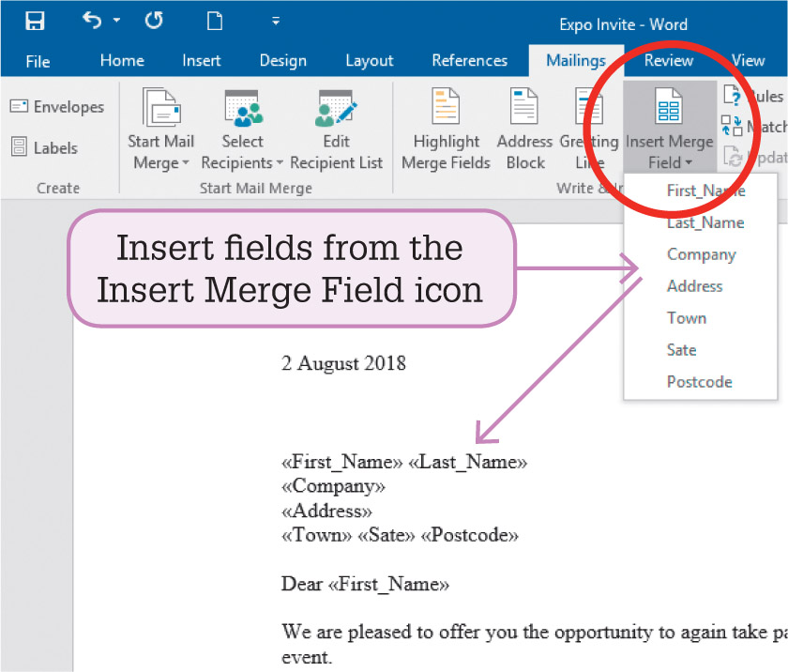Click the «Address» merge field in document
788x672 pixels.
(x=326, y=512)
